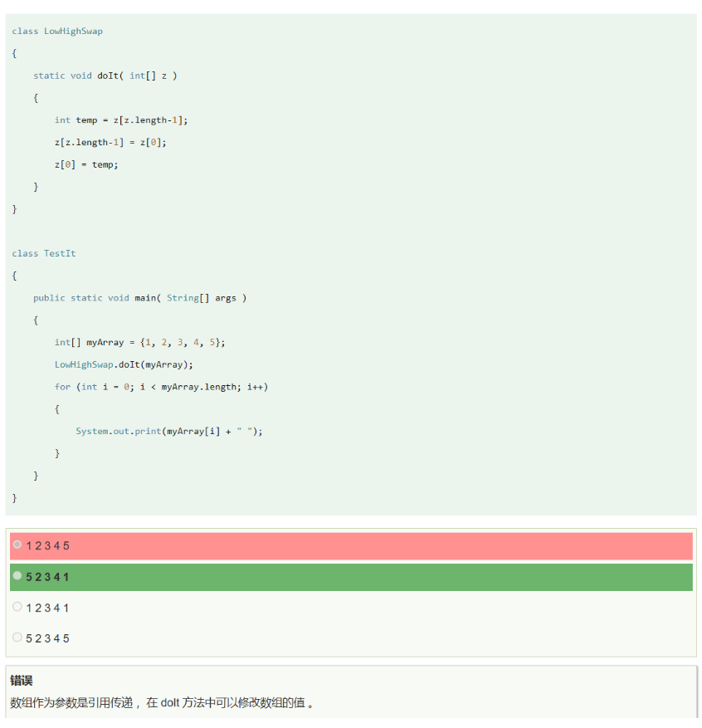The height and width of the screenshot is (728, 702).
Task: Click the System.out.print statement line
Action: pyautogui.click(x=168, y=431)
